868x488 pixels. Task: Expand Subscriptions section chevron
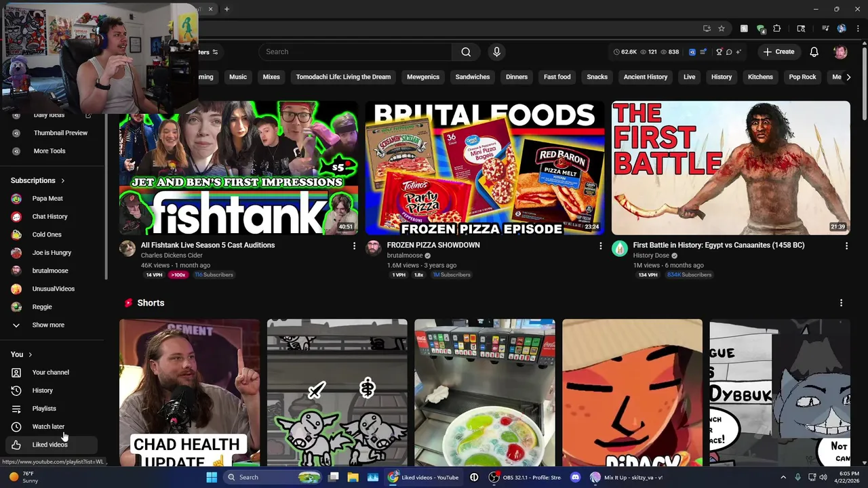point(62,180)
